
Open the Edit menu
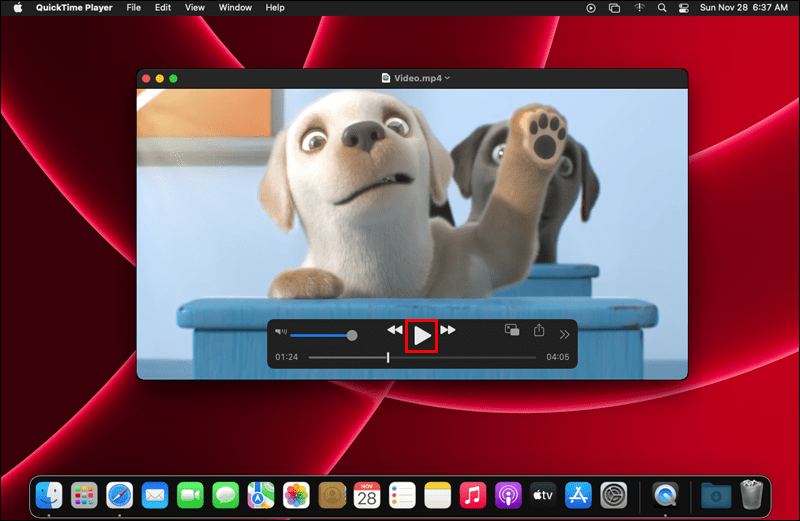[x=163, y=8]
